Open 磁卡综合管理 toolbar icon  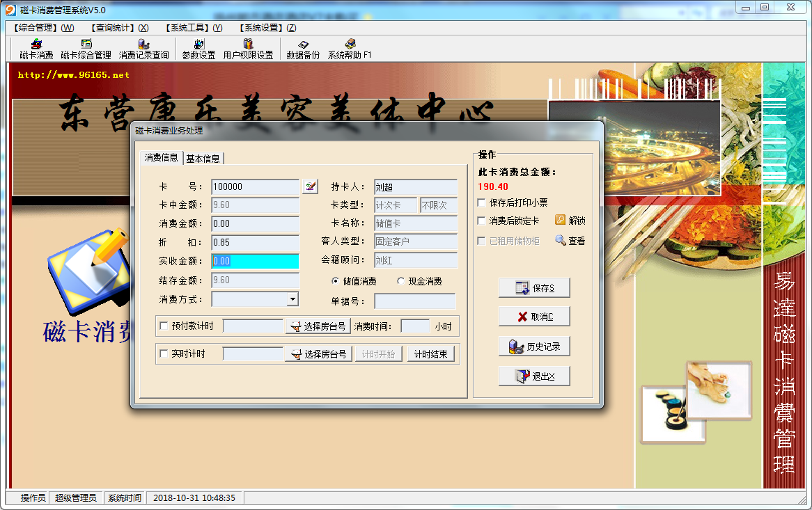(x=86, y=49)
